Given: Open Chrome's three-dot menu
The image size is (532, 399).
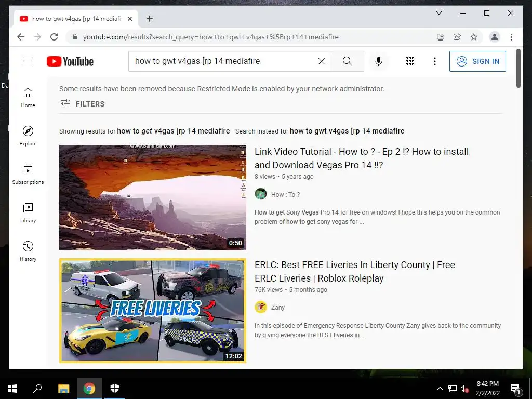Looking at the screenshot, I should coord(511,37).
